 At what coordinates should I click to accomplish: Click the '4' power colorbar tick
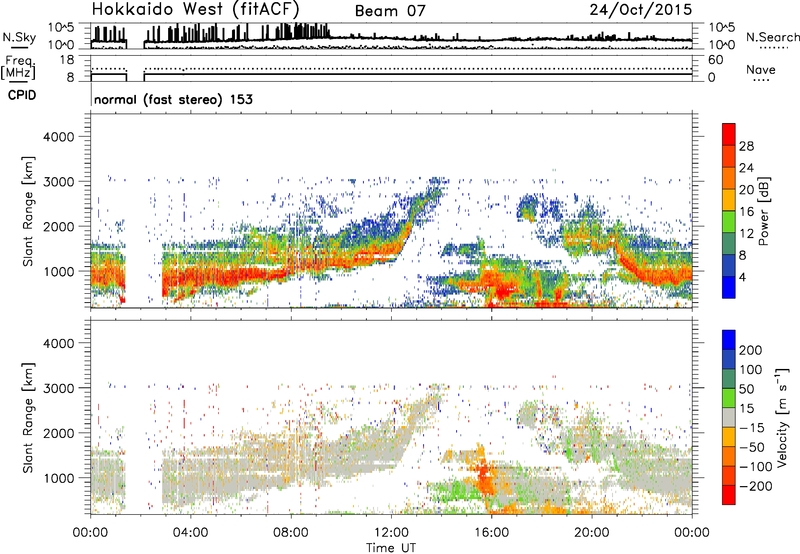[742, 277]
